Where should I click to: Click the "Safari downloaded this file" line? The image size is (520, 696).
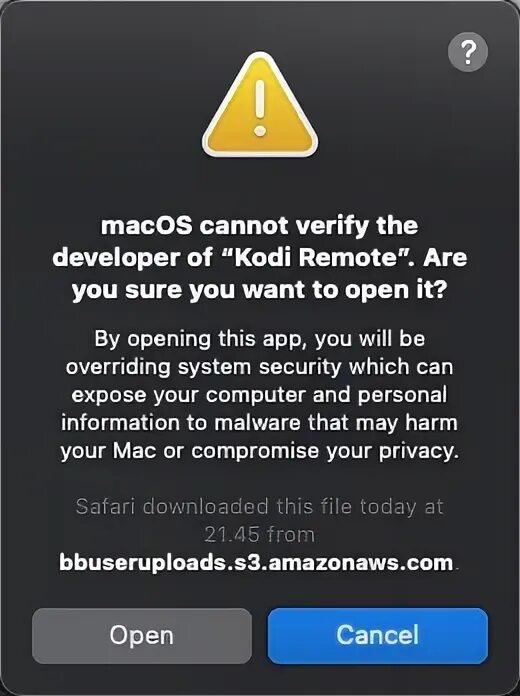coord(260,506)
